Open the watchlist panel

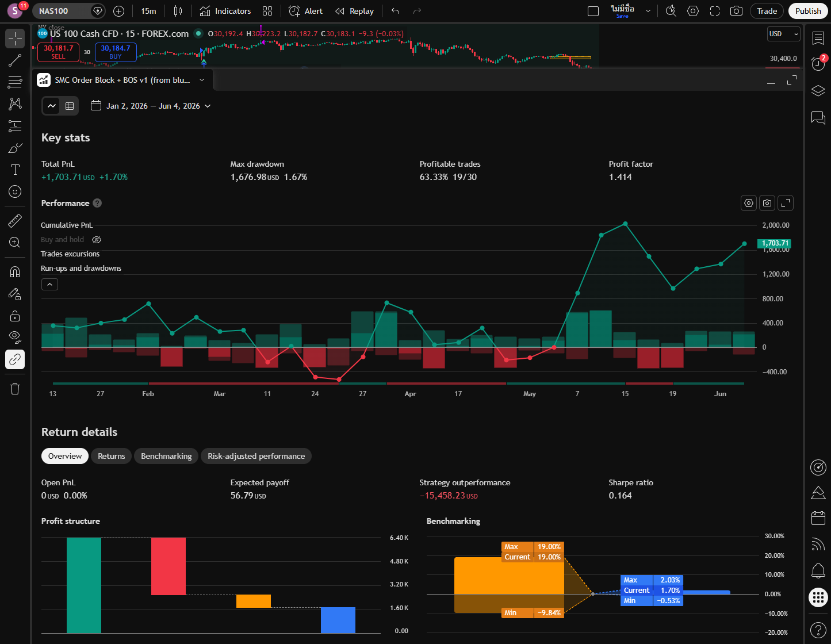tap(818, 39)
